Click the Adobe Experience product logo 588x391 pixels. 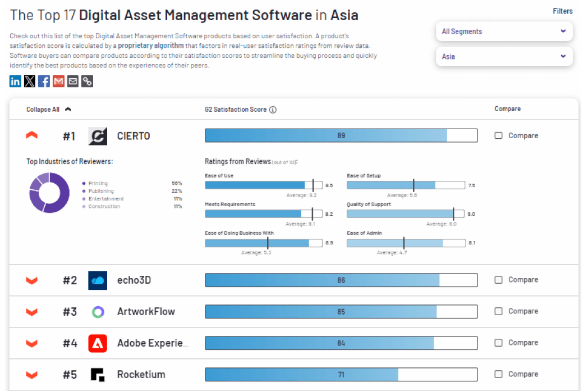[98, 343]
